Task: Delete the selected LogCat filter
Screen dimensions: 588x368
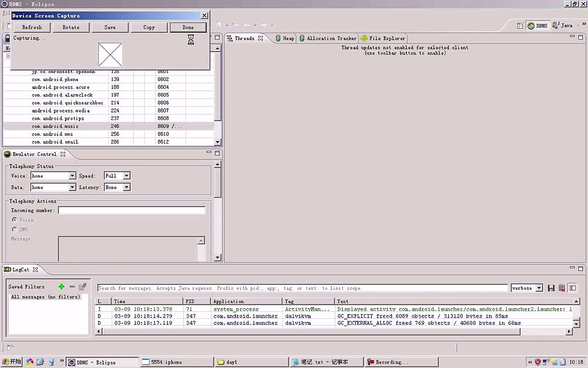Action: point(72,287)
